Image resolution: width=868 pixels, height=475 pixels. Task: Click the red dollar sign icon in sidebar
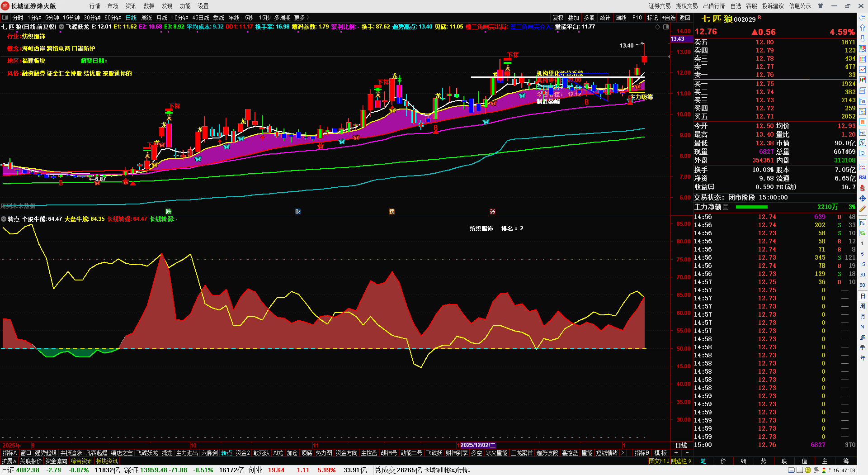click(x=863, y=188)
